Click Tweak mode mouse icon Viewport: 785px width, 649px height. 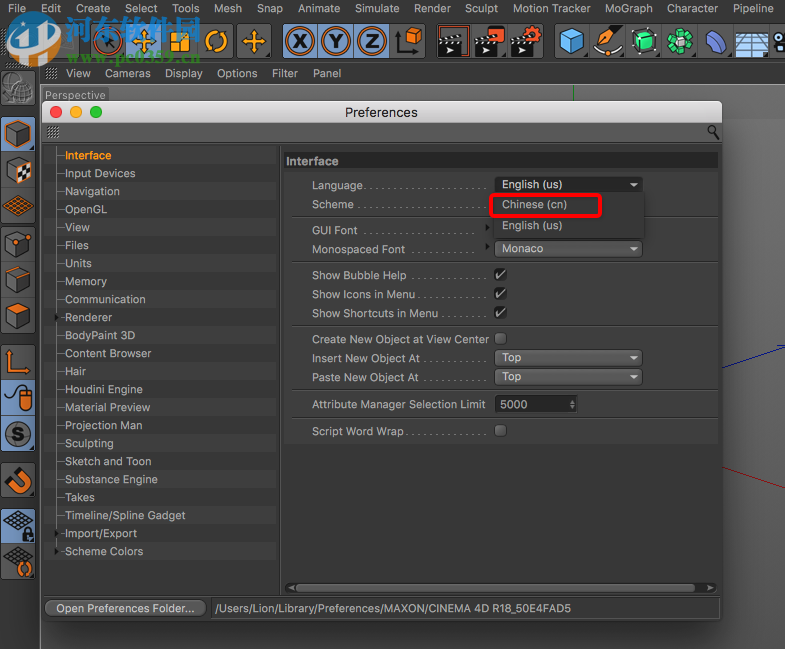coord(18,398)
